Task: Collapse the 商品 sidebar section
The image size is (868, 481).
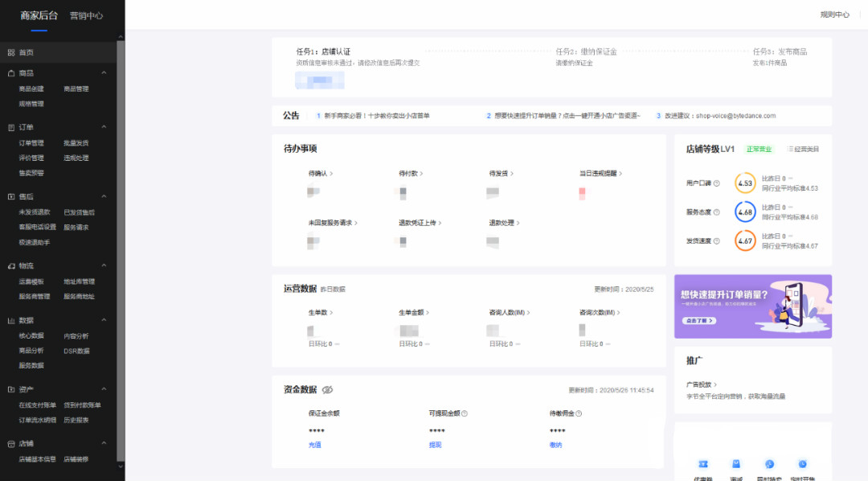Action: 104,73
